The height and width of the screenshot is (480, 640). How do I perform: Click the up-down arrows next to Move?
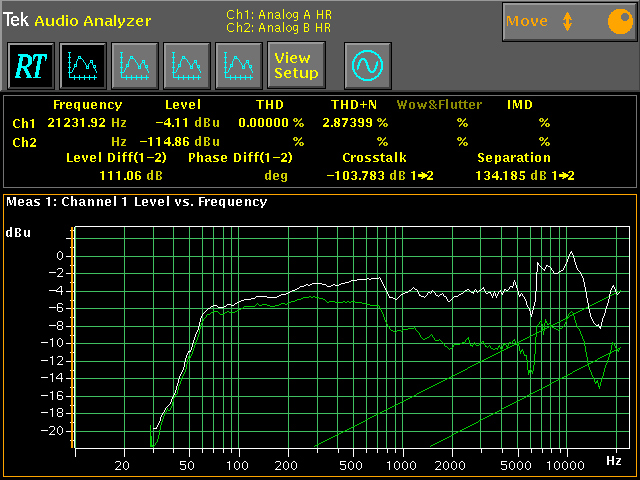click(x=568, y=21)
